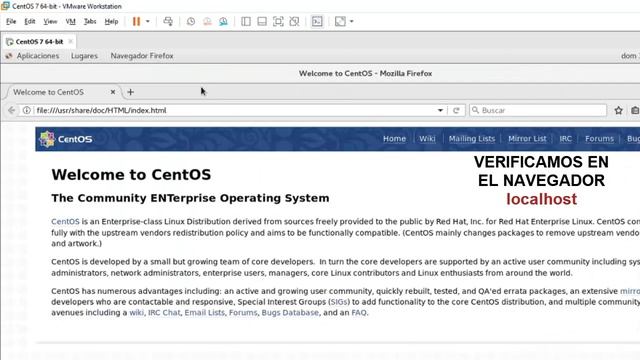Go back with Firefox back arrow

click(11, 110)
